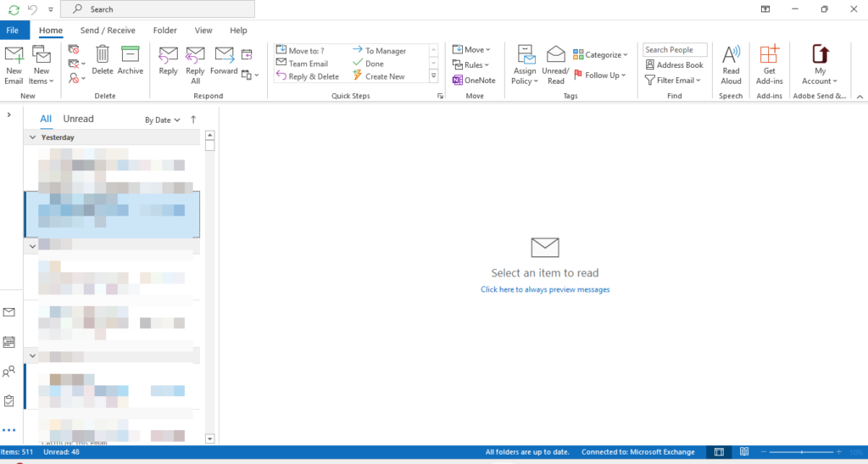Screen dimensions: 868x464
Task: Click the Address Book button
Action: (x=674, y=65)
